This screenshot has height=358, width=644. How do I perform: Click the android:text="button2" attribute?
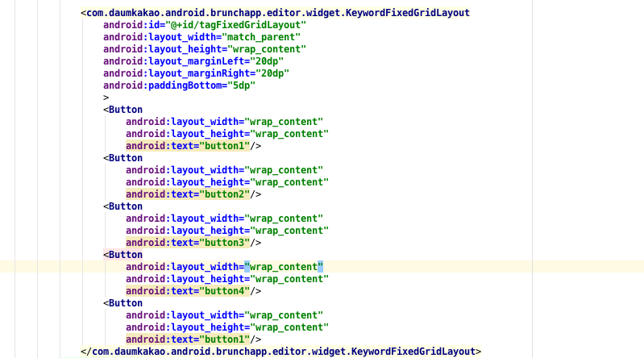pyautogui.click(x=188, y=194)
